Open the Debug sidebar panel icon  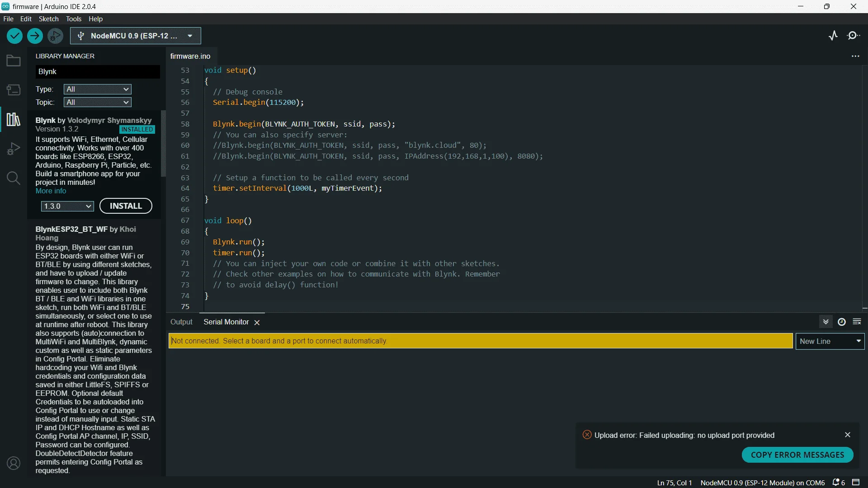14,149
